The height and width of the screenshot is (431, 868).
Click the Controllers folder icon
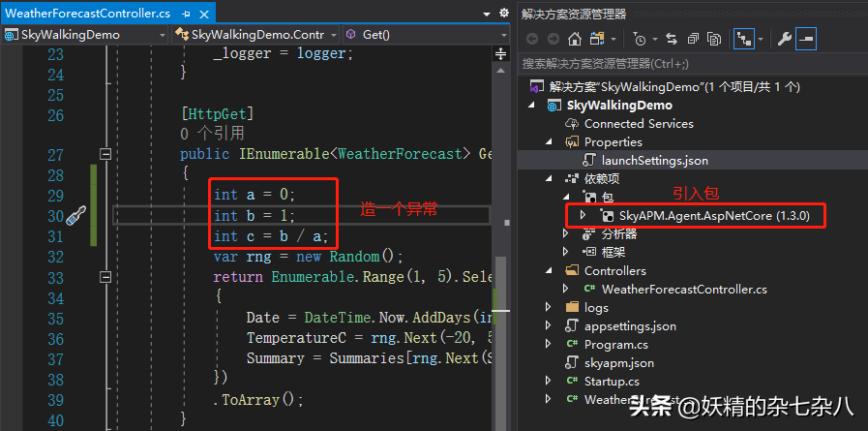(x=571, y=271)
